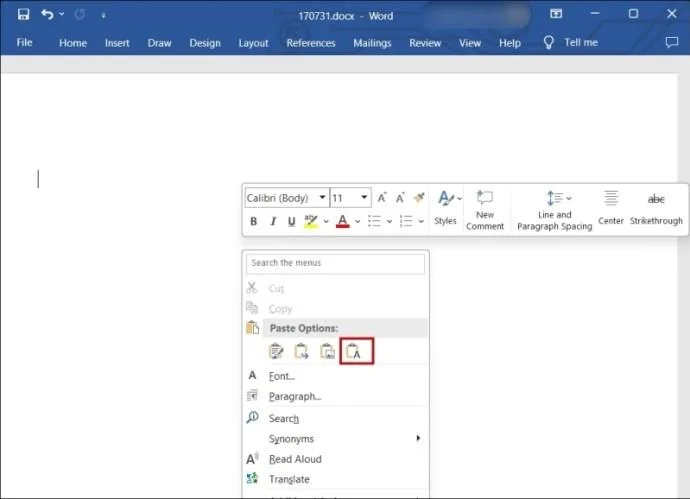
Task: Select the Format Painter brush icon
Action: click(x=419, y=198)
